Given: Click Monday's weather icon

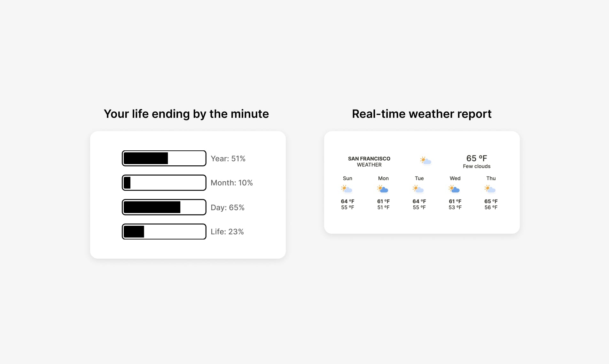Looking at the screenshot, I should coord(383,189).
